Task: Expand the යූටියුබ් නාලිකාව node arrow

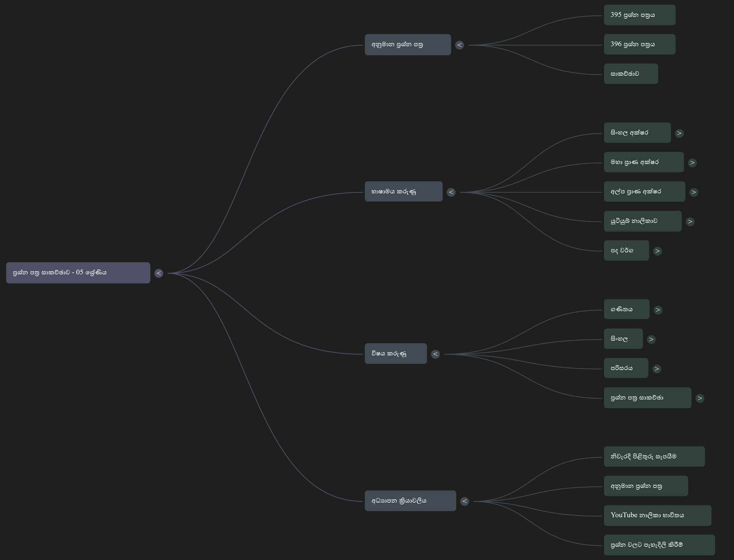Action: pyautogui.click(x=690, y=222)
